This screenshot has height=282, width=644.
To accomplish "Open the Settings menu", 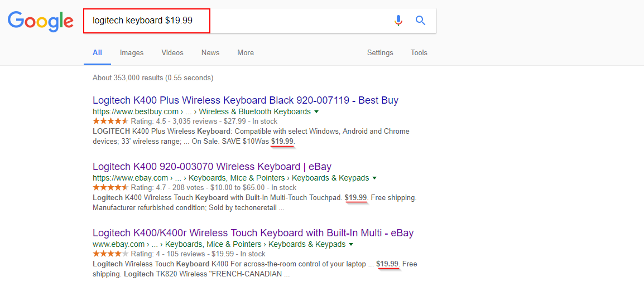I will 380,52.
